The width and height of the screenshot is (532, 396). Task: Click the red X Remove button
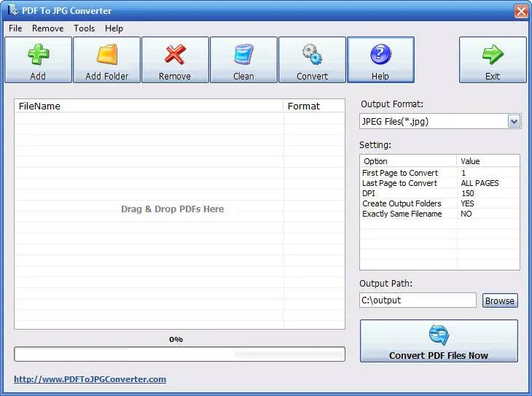175,60
